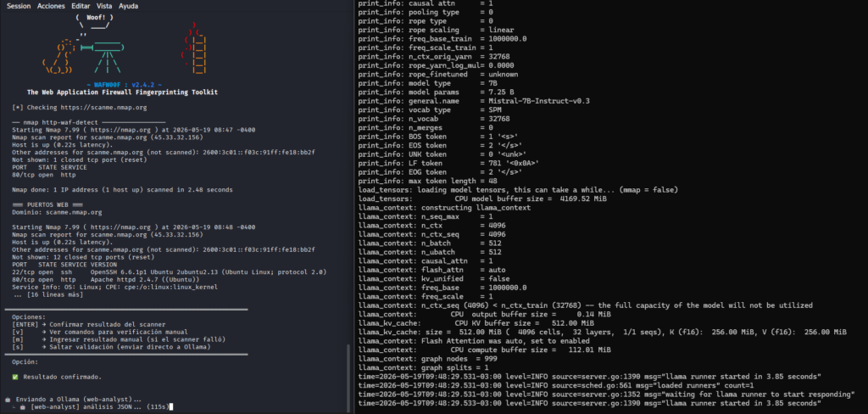The image size is (868, 414).
Task: Click the 'Starting Nmap 7.99' line dated 08:48
Action: [133, 227]
